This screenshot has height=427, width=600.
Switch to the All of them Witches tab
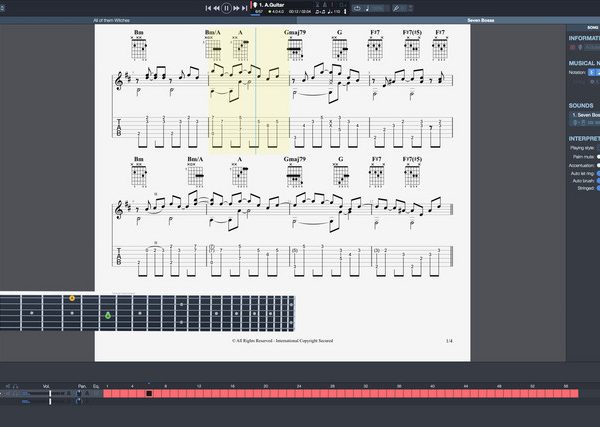click(111, 20)
